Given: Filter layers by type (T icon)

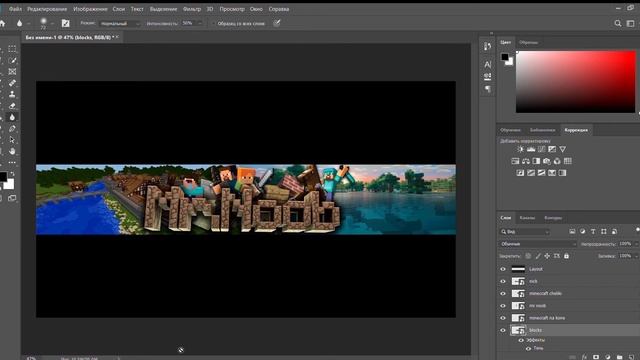Looking at the screenshot, I should [x=593, y=231].
